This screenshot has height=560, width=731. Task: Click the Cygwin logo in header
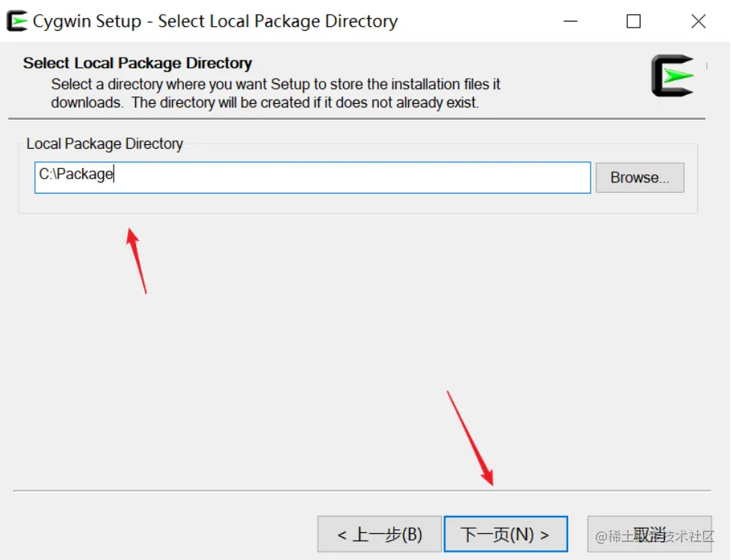pyautogui.click(x=672, y=76)
